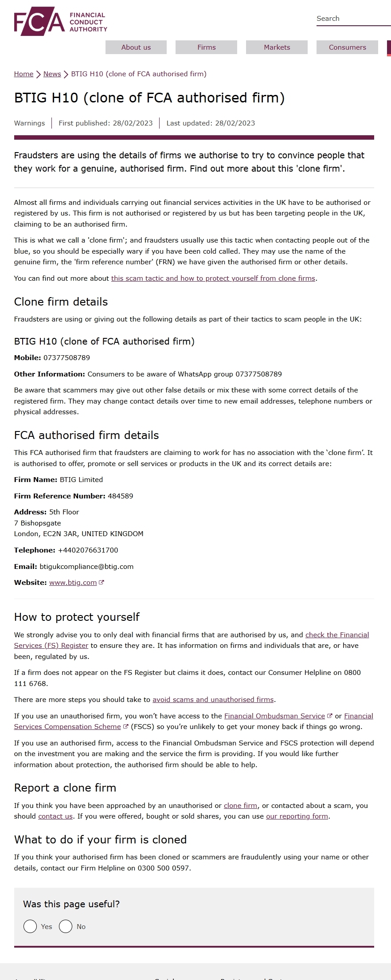The width and height of the screenshot is (391, 980).
Task: Click the Search input field
Action: pyautogui.click(x=352, y=19)
